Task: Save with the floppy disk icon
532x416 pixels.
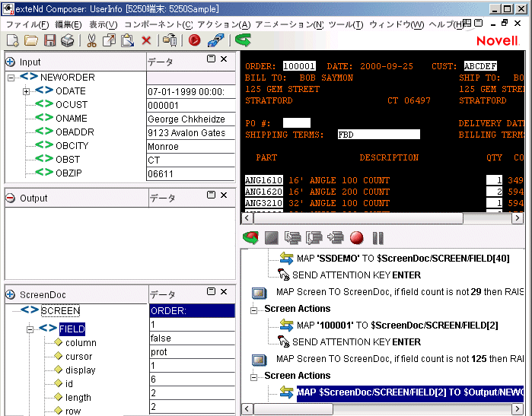Action: 50,40
